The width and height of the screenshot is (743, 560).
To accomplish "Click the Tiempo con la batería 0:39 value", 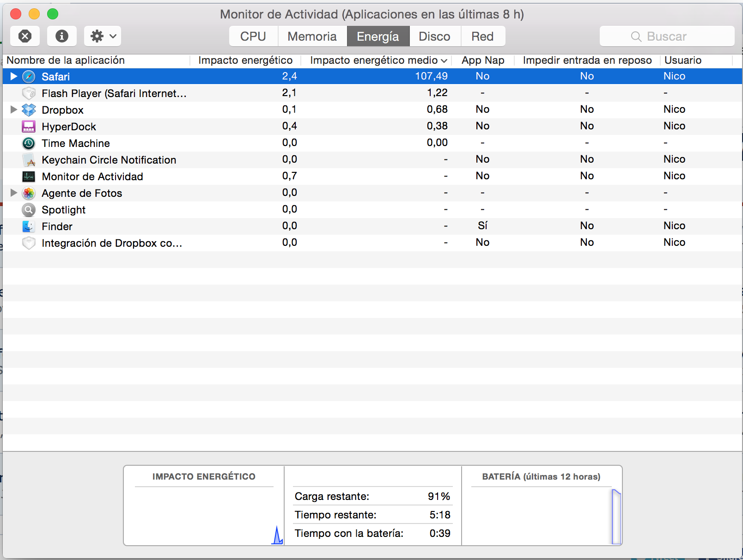I will [x=440, y=533].
